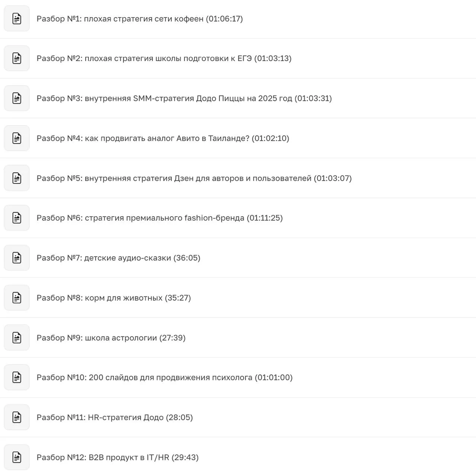Click the document icon beside Разбор №1
This screenshot has height=474, width=476.
tap(17, 18)
